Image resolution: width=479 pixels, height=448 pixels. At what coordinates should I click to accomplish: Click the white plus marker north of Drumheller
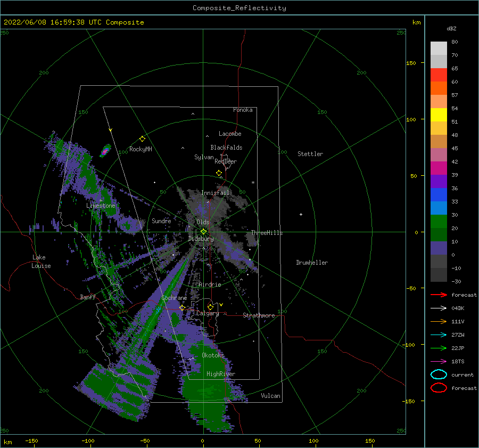pyautogui.click(x=301, y=214)
